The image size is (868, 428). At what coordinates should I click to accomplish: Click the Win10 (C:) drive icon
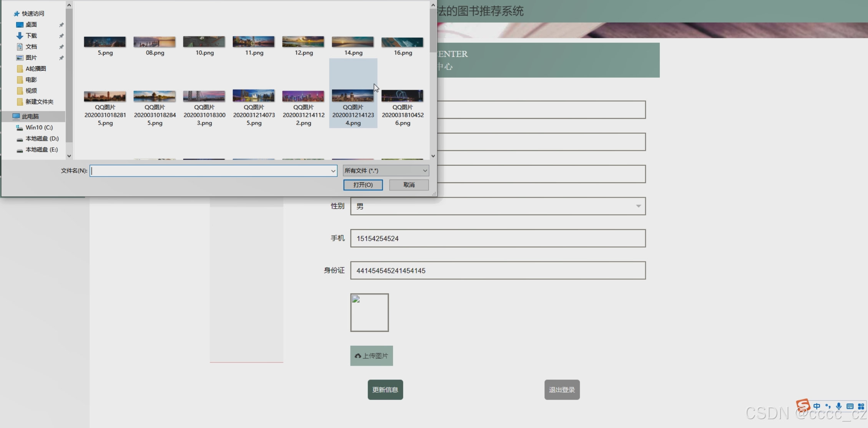20,128
